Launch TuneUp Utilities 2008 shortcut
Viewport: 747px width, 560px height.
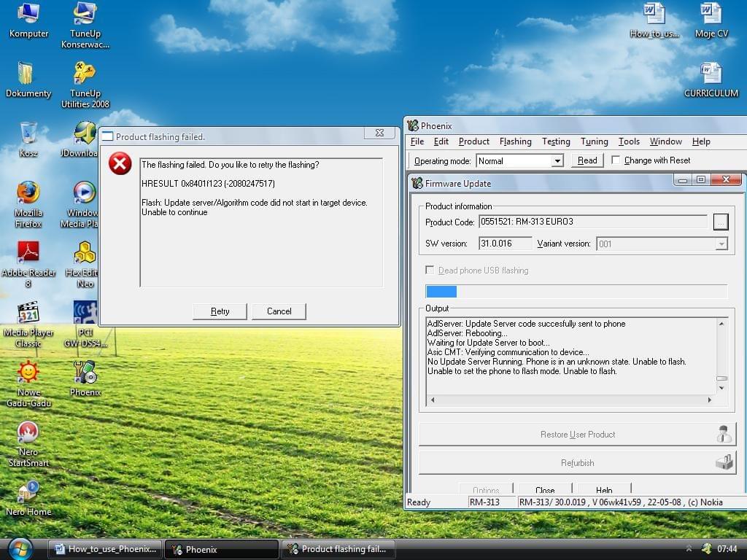coord(85,85)
